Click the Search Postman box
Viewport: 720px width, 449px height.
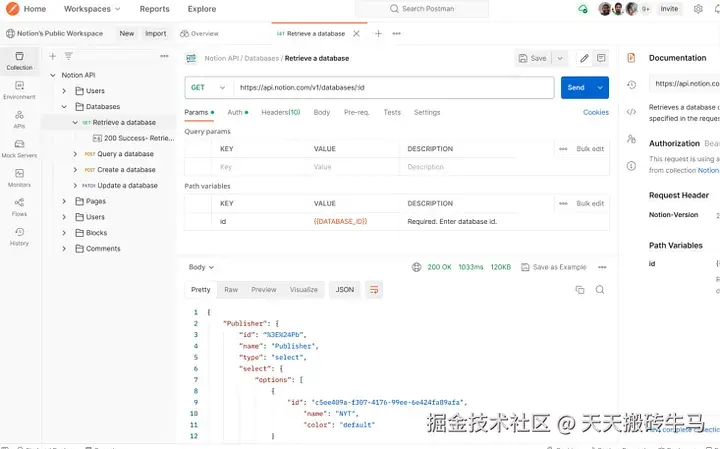pyautogui.click(x=422, y=9)
